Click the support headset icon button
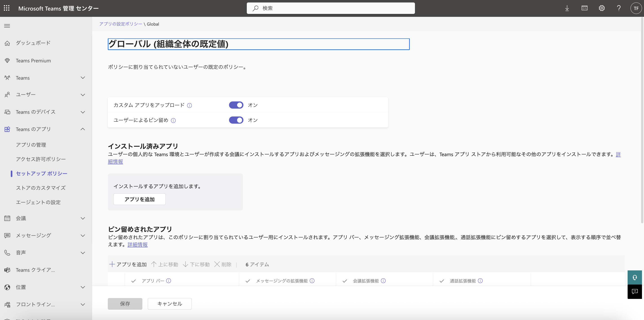 pos(635,277)
